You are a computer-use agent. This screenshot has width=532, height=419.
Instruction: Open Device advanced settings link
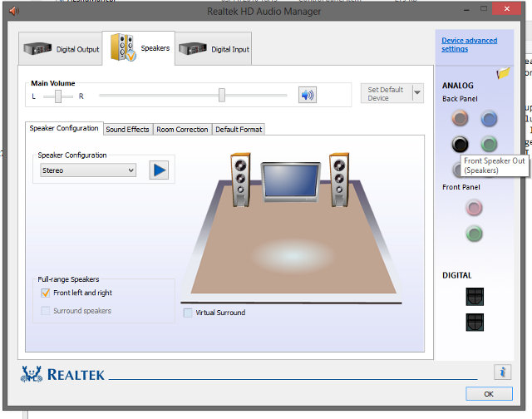469,44
